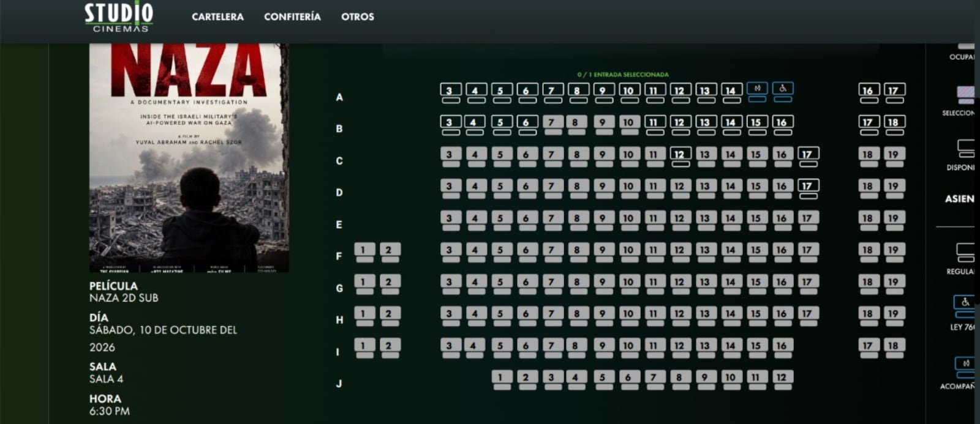Click the Ley 76 wheelchair legend icon
Viewport: 980px width, 424px height.
point(965,306)
